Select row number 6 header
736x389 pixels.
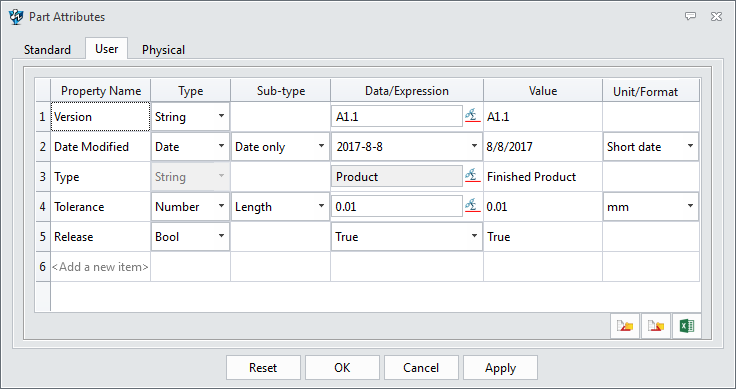(x=43, y=267)
